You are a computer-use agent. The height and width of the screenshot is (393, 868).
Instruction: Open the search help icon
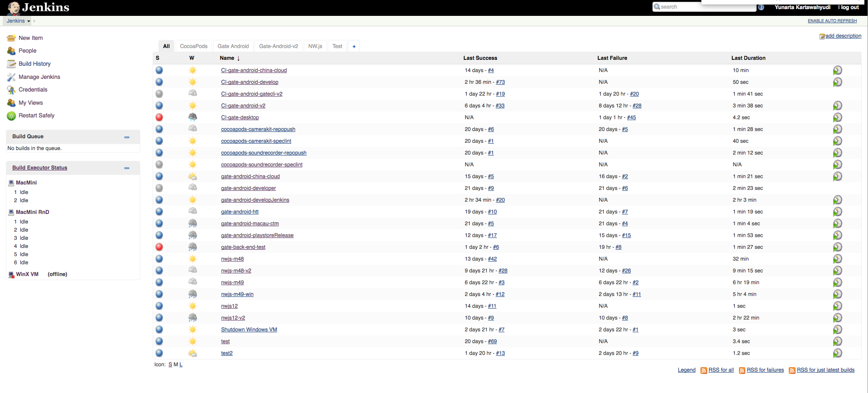(761, 7)
